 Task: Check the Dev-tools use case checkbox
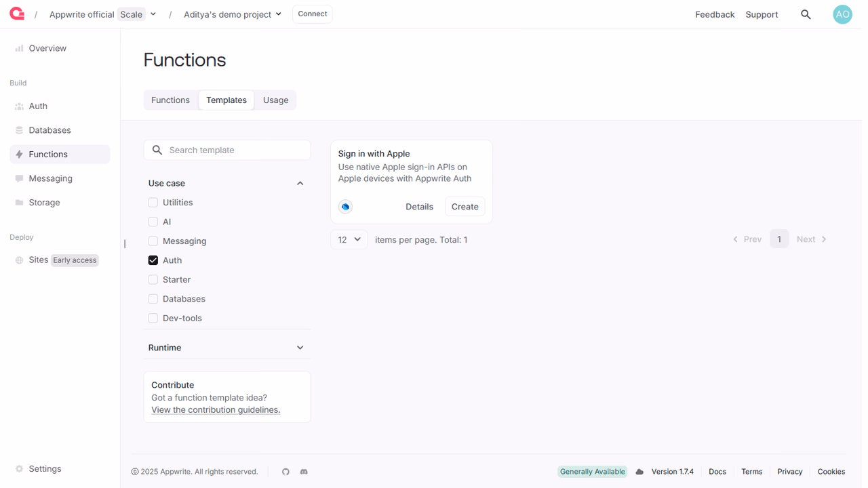pyautogui.click(x=153, y=318)
